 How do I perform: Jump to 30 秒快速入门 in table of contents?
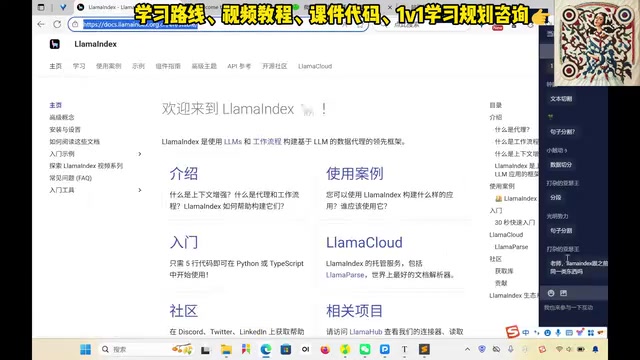(515, 222)
